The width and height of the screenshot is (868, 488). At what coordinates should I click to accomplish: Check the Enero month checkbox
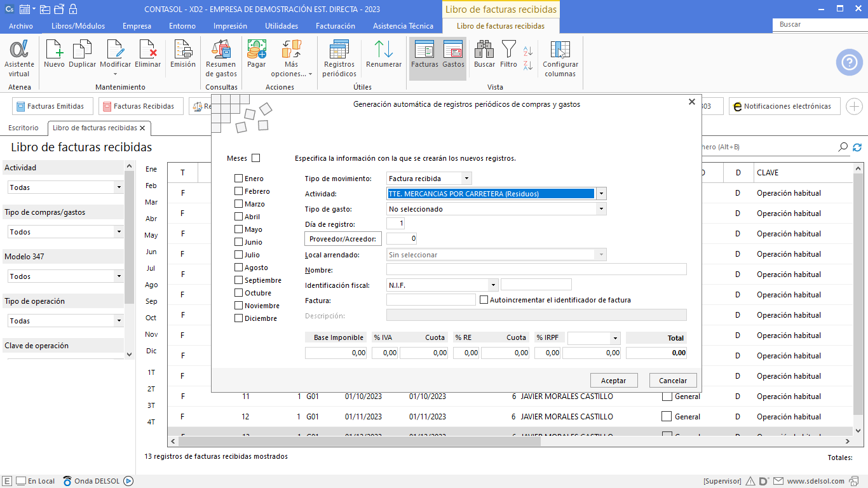[239, 179]
